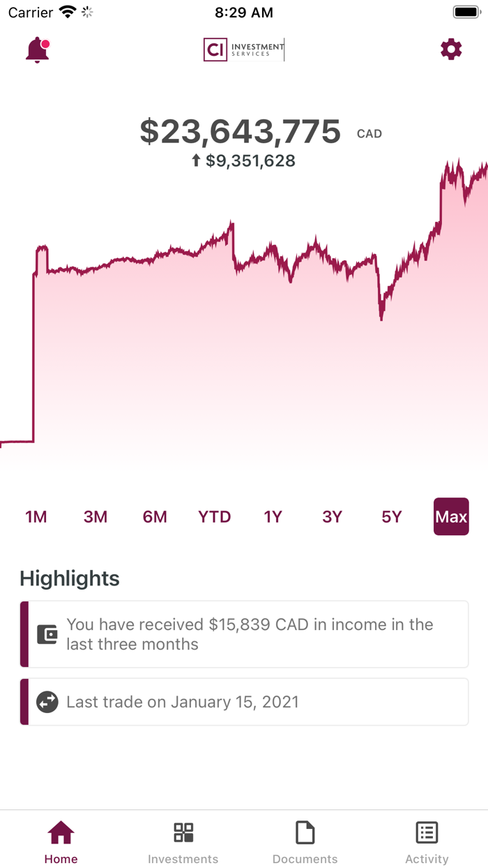Select the Max time range
The width and height of the screenshot is (488, 868).
[451, 516]
